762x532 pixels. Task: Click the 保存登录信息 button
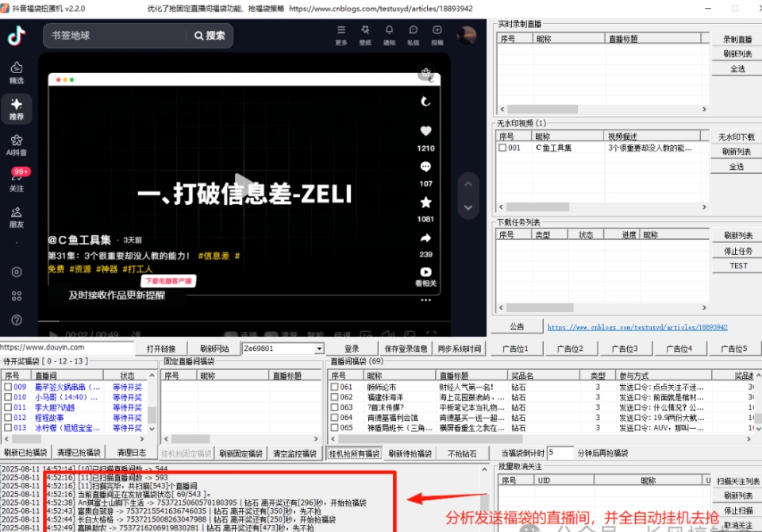pyautogui.click(x=406, y=349)
